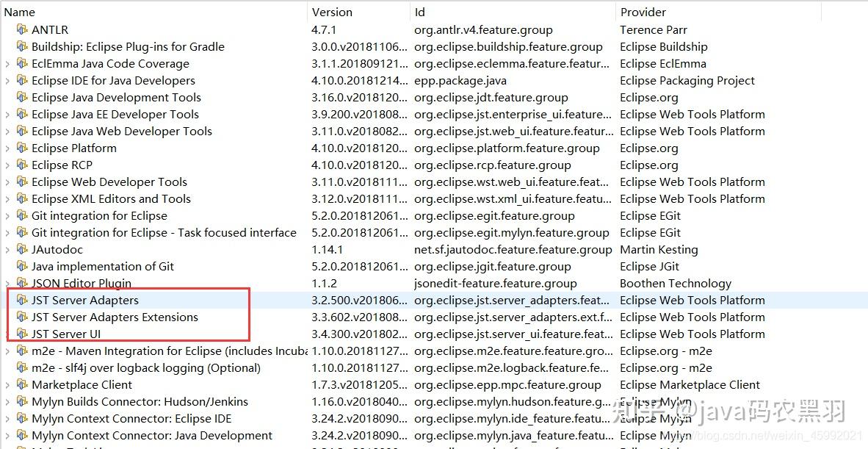
Task: Expand the m2e Maven Integration node
Action: click(7, 351)
